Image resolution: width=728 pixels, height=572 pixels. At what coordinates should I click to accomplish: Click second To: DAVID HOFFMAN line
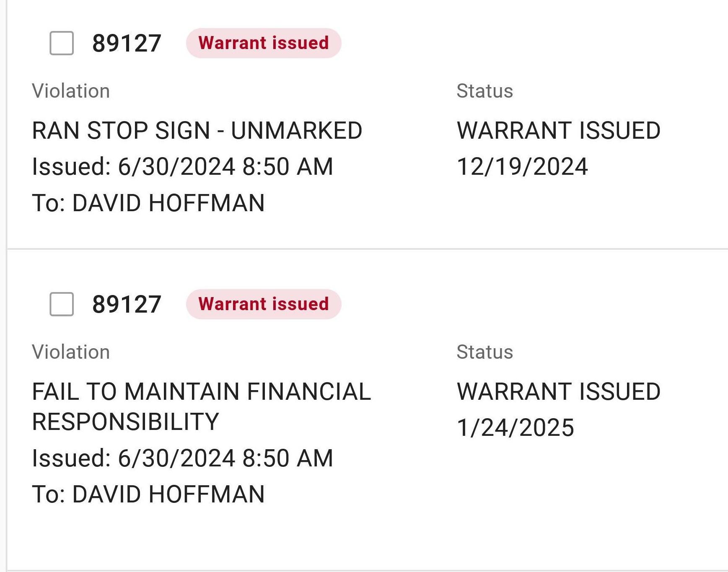coord(148,494)
